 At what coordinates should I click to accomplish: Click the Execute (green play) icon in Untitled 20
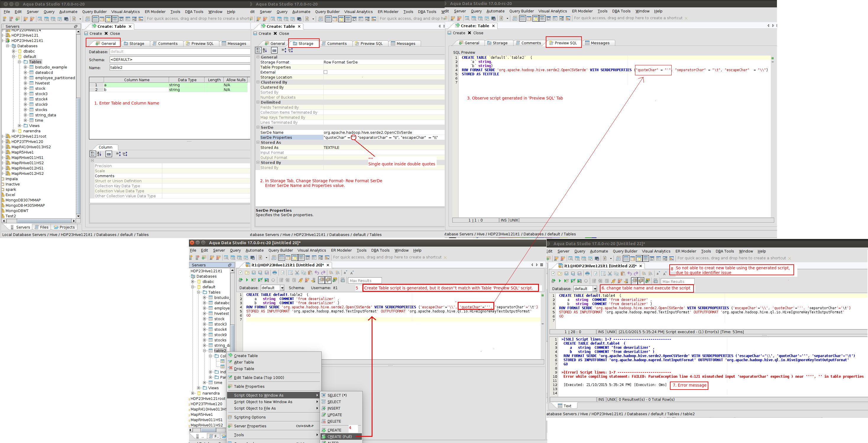[247, 280]
